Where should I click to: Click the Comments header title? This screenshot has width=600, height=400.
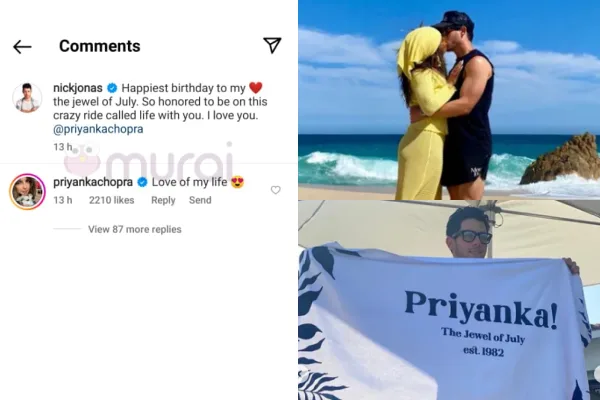[x=100, y=46]
